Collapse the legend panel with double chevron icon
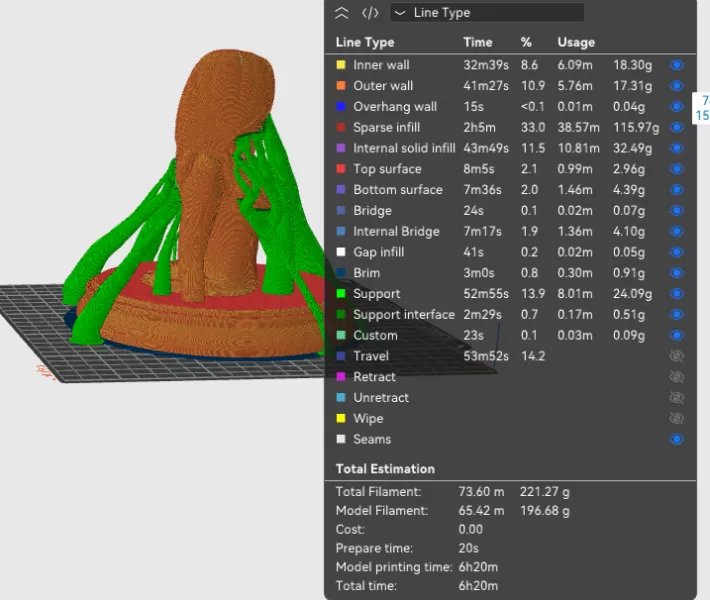Screen dimensions: 710x600 (342, 13)
